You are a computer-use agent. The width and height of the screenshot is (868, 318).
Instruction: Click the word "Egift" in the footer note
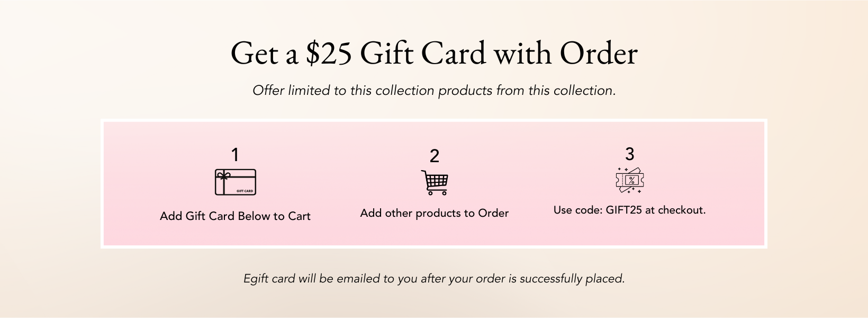point(256,279)
